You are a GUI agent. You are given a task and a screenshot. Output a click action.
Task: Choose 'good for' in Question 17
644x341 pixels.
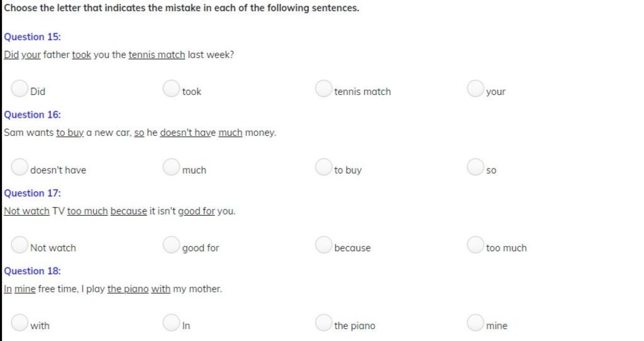pos(172,245)
